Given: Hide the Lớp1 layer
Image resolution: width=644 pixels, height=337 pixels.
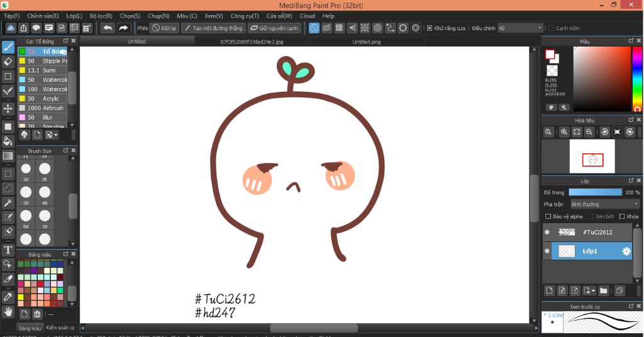Looking at the screenshot, I should pos(547,251).
